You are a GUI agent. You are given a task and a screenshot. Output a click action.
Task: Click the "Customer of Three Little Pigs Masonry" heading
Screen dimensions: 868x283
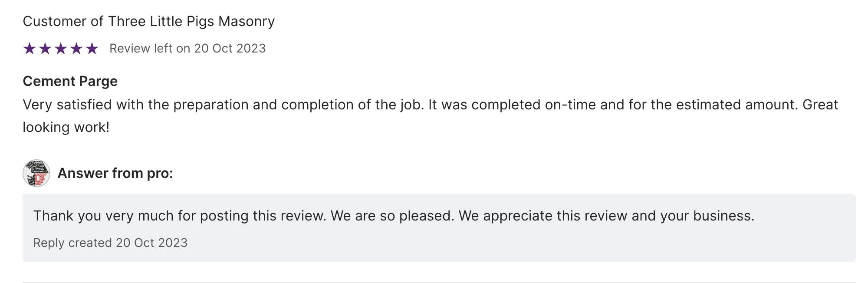tap(148, 21)
